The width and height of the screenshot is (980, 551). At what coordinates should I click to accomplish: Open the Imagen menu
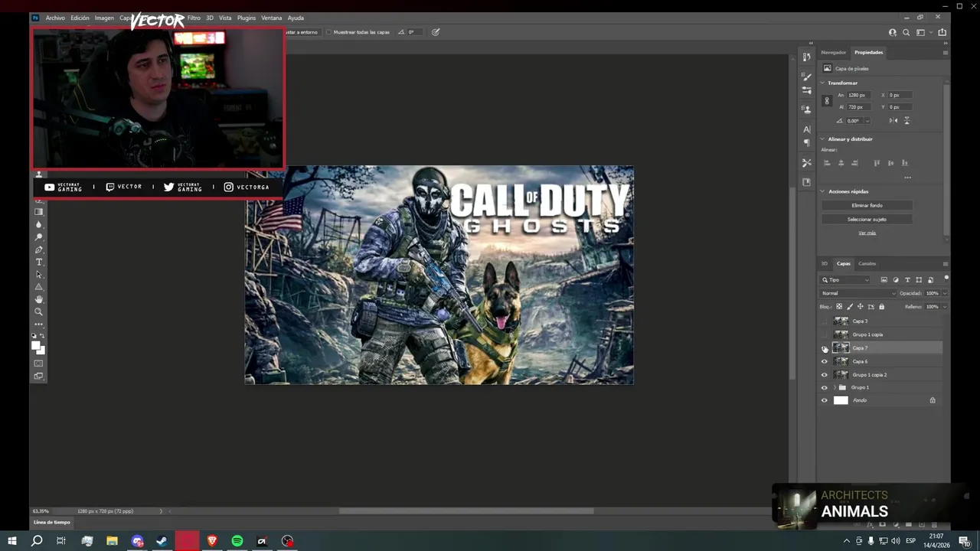coord(104,18)
